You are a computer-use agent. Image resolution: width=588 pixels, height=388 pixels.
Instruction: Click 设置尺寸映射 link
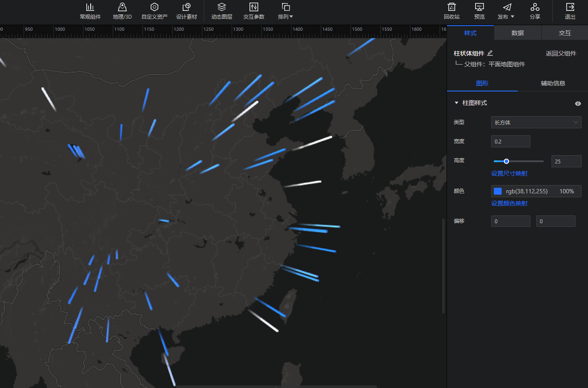coord(509,173)
